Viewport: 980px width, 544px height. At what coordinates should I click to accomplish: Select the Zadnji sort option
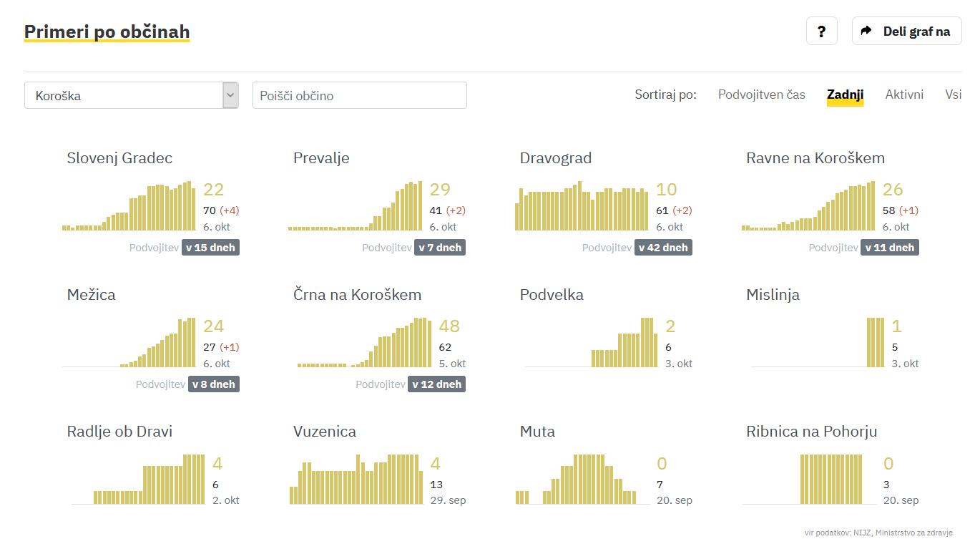tap(845, 94)
